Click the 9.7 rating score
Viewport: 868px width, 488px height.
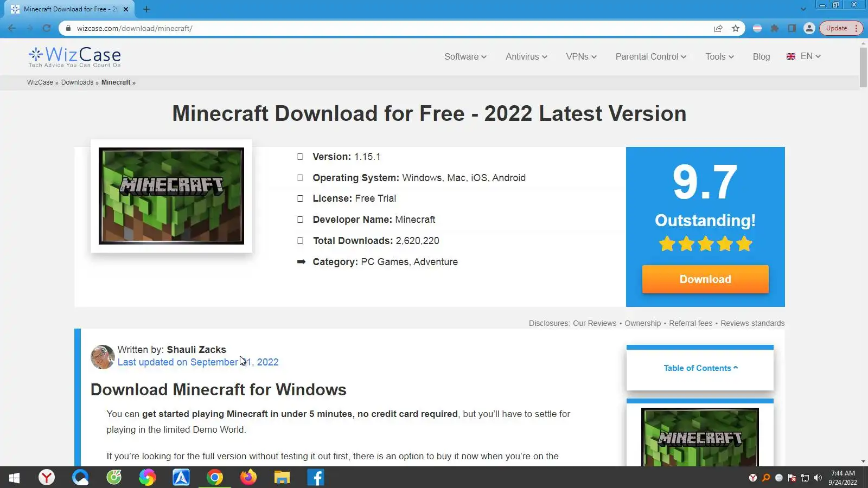coord(705,182)
